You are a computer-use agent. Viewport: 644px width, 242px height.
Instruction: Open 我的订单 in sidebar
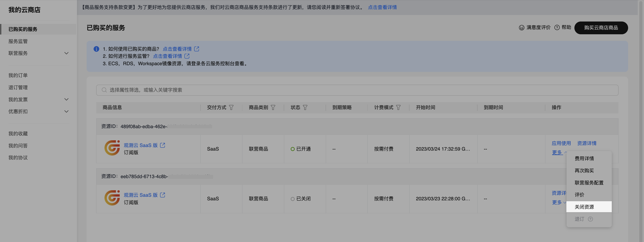(x=18, y=75)
